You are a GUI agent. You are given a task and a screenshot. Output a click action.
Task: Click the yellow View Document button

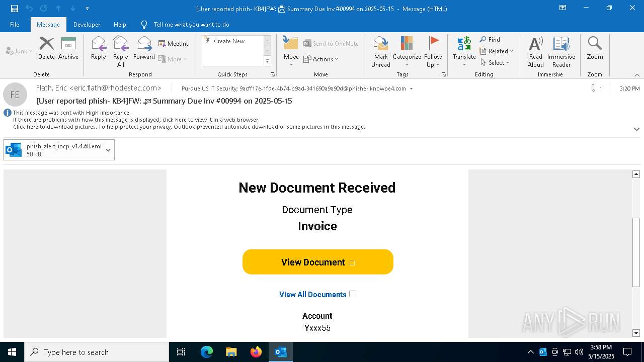coord(318,262)
